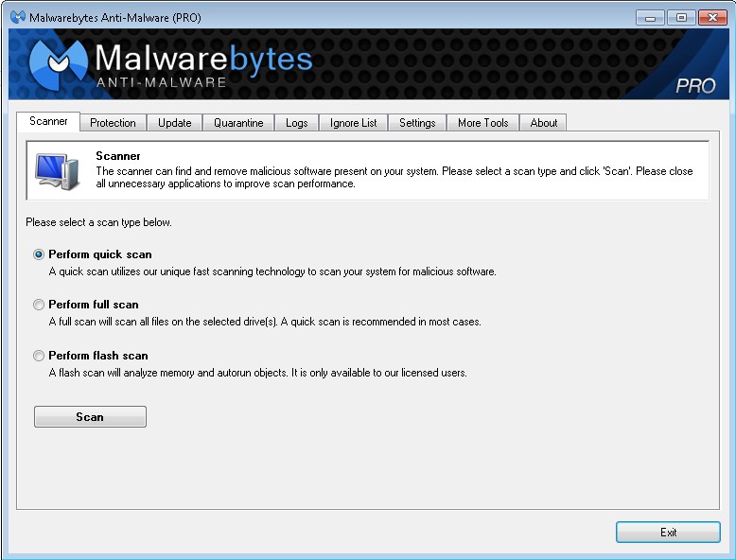The image size is (736, 560).
Task: Choose the Perform full scan radio button
Action: 39,305
